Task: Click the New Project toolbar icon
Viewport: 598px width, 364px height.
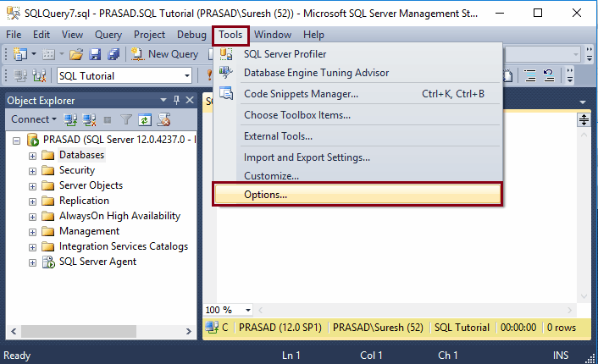Action: 19,54
